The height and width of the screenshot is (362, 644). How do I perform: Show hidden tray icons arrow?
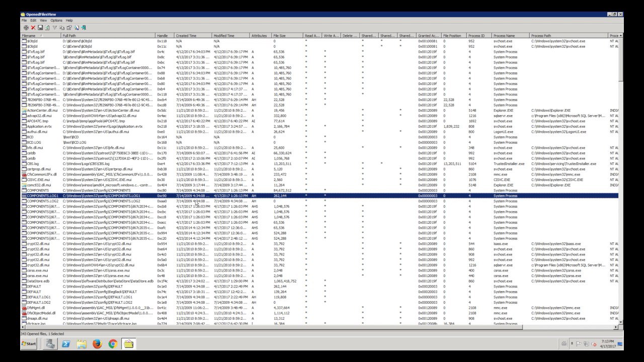572,343
